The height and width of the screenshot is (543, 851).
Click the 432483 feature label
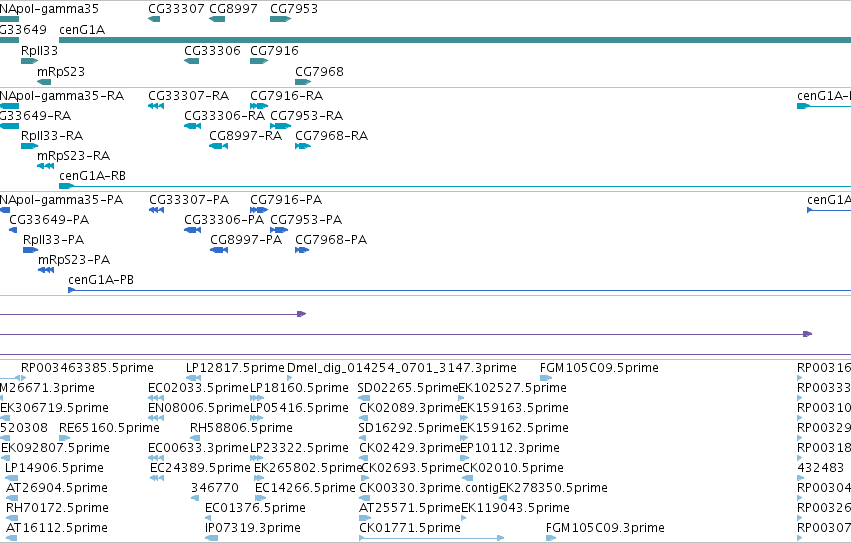tap(821, 468)
